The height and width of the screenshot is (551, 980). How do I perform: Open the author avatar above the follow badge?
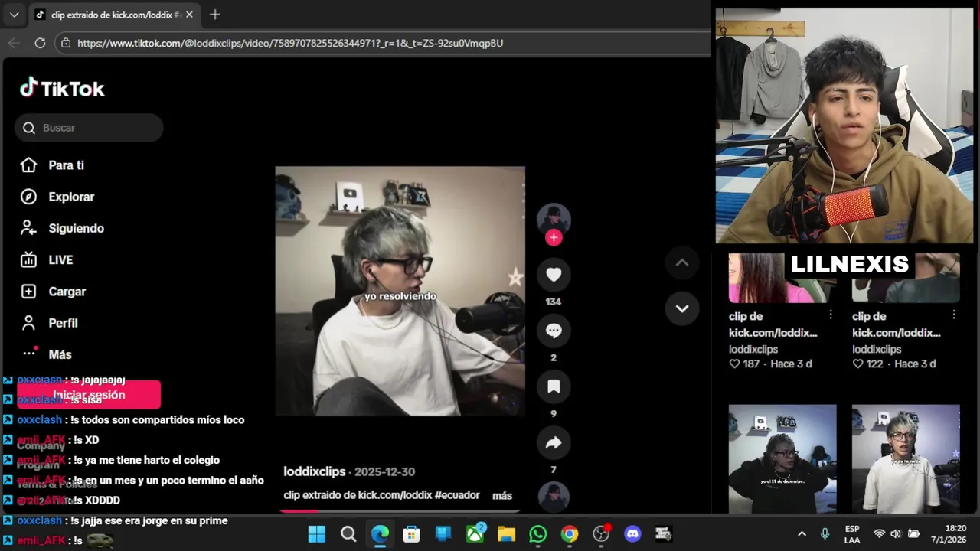point(554,220)
